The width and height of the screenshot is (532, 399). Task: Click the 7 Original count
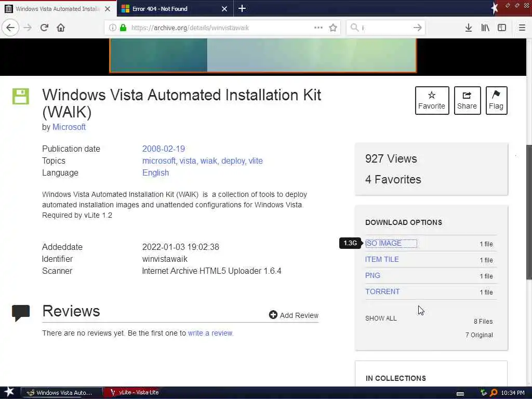479,335
